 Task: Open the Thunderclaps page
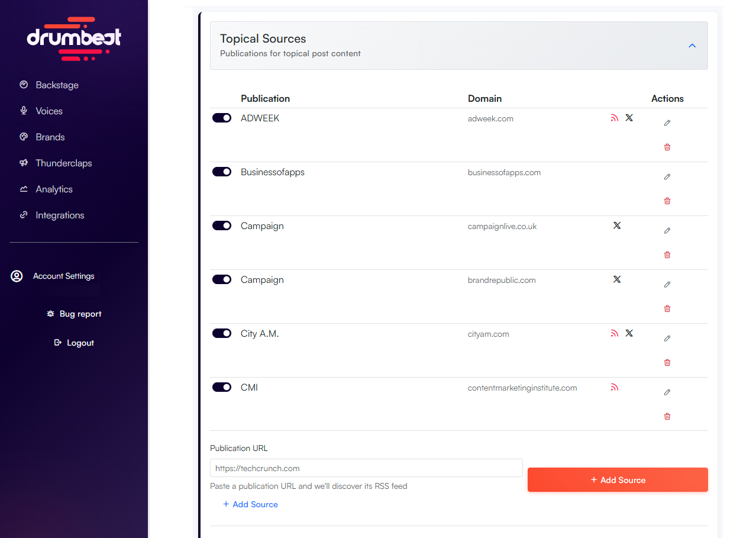(63, 163)
